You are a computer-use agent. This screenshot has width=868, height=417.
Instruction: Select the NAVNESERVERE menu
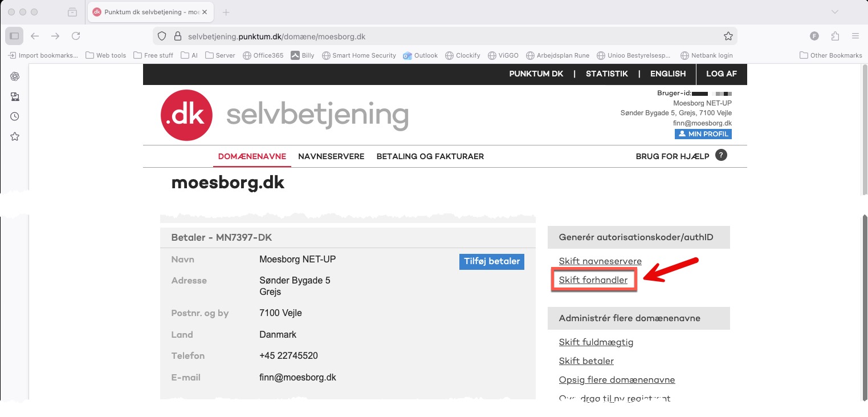tap(331, 156)
